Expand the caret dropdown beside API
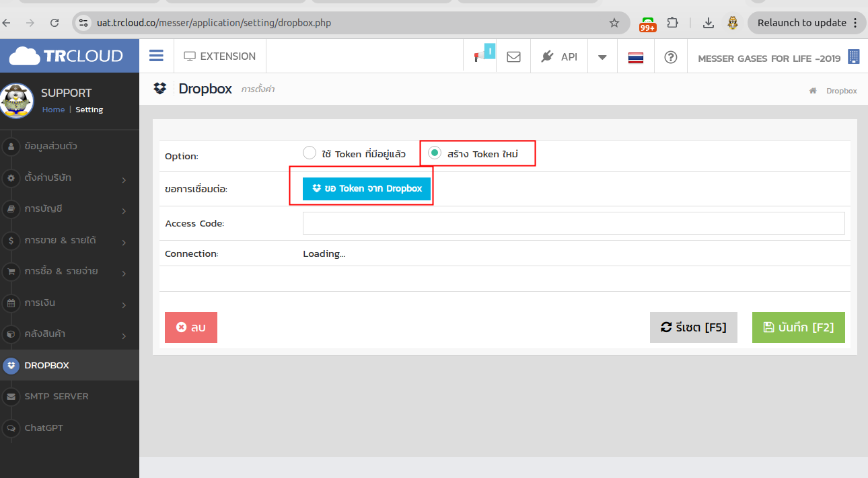The height and width of the screenshot is (478, 868). click(602, 57)
